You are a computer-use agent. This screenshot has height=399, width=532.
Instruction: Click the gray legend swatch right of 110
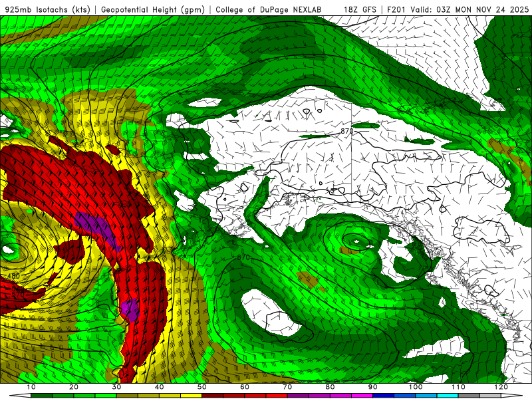[x=469, y=396]
